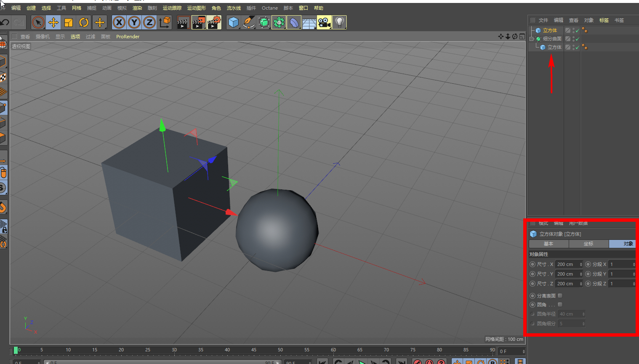Image resolution: width=639 pixels, height=364 pixels.
Task: Open viewport 过滤 menu
Action: point(91,37)
